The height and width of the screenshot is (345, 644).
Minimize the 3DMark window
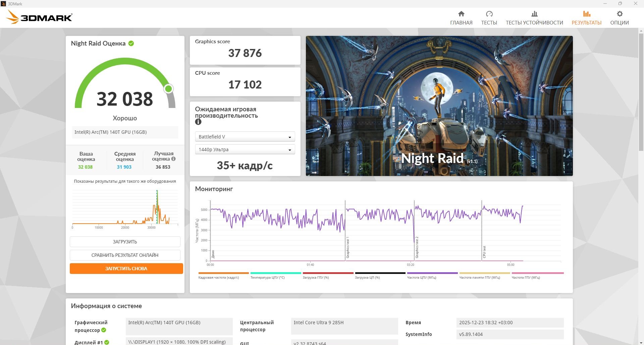click(x=605, y=4)
